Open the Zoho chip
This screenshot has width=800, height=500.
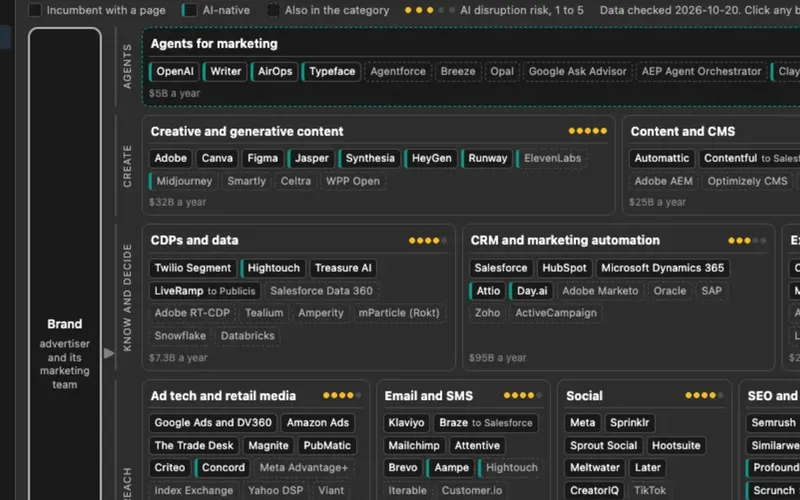click(x=487, y=313)
